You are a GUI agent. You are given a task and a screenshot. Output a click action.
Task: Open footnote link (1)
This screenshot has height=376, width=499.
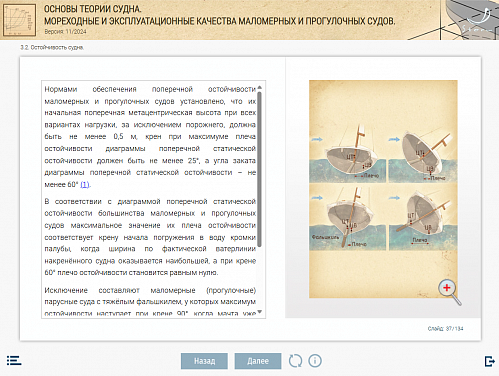point(85,184)
